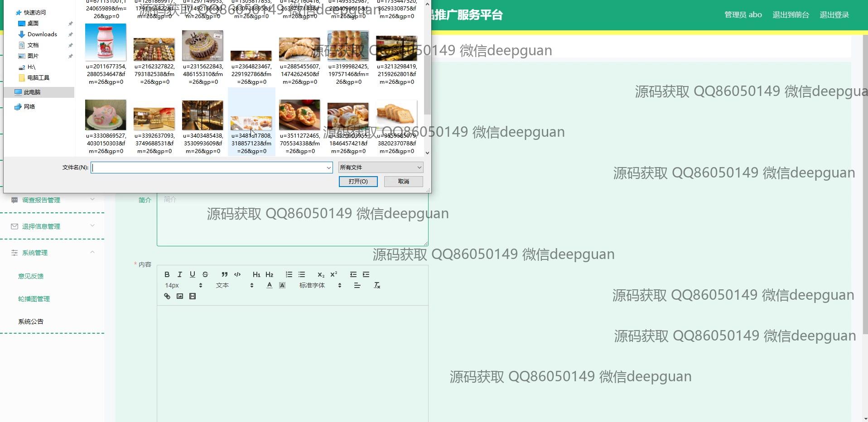Viewport: 868px width, 422px height.
Task: Open the H:\ drive in the file dialog
Action: [31, 67]
